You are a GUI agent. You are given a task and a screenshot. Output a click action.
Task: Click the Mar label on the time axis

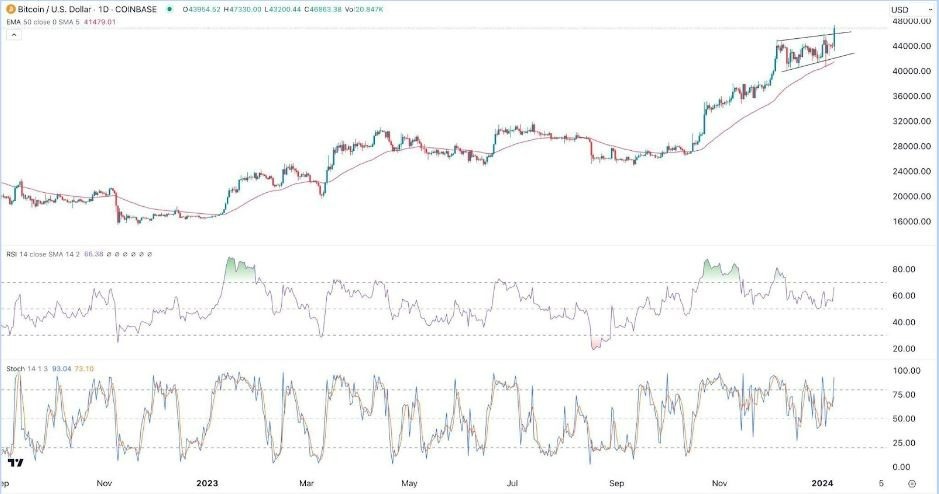click(306, 483)
